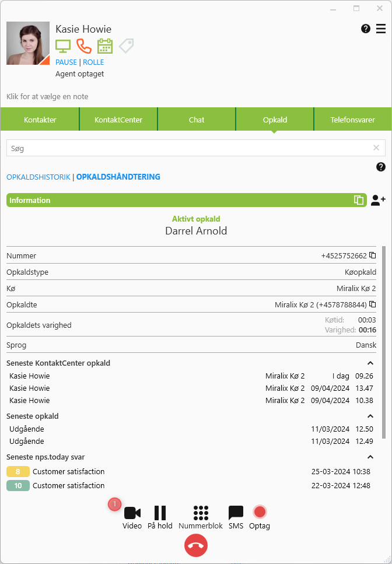Add Darrel Arnold as new contact

pos(378,200)
